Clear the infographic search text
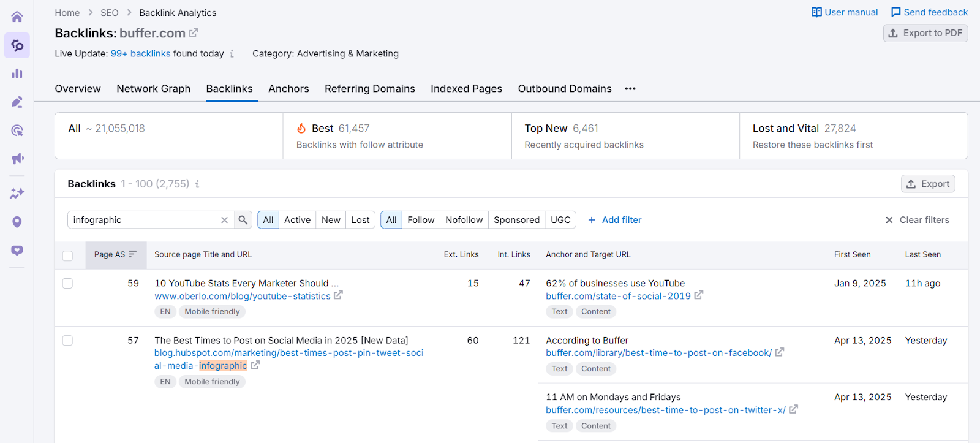The height and width of the screenshot is (443, 980). click(225, 220)
